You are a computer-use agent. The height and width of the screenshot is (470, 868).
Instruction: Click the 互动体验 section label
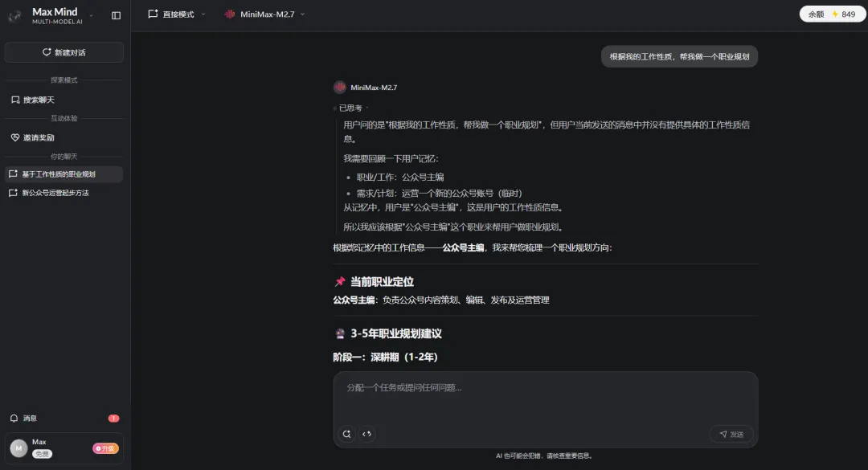(x=64, y=118)
